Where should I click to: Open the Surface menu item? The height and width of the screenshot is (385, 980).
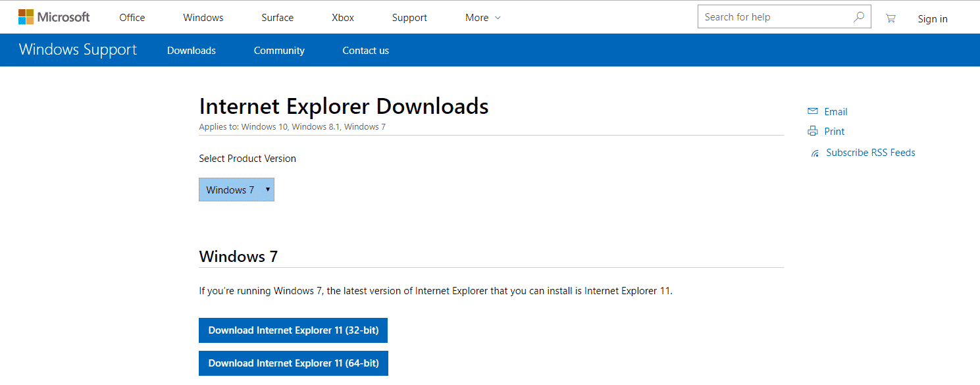[x=277, y=18]
